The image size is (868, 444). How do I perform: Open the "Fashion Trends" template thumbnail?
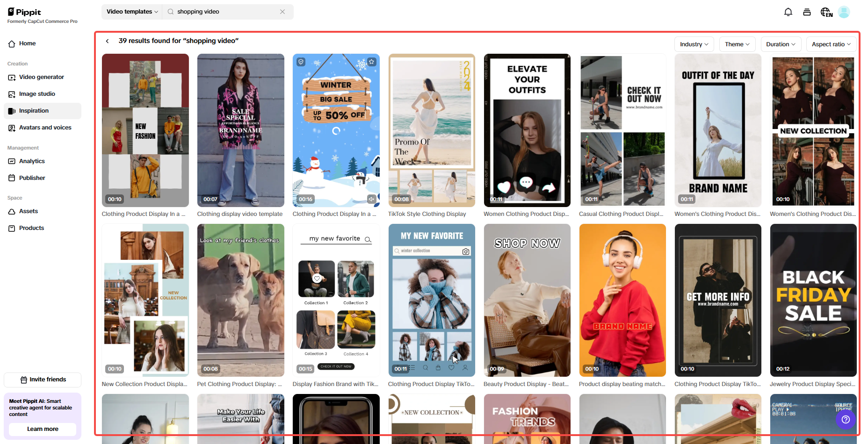click(527, 419)
